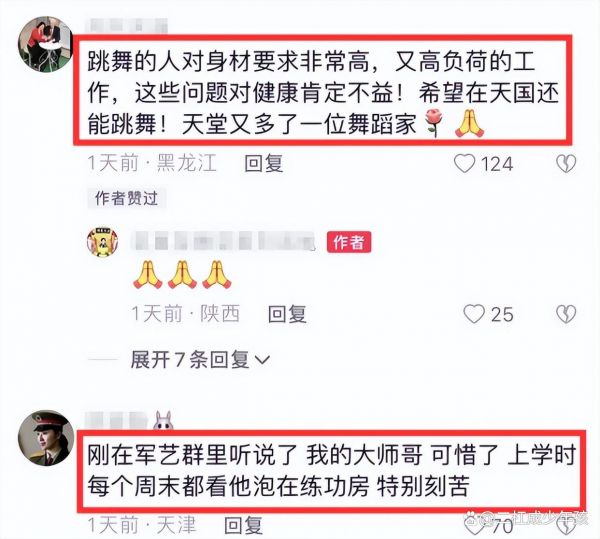Viewport: 600px width, 539px height.
Task: Reply to the author's Shaanxi comment
Action: coord(287,314)
